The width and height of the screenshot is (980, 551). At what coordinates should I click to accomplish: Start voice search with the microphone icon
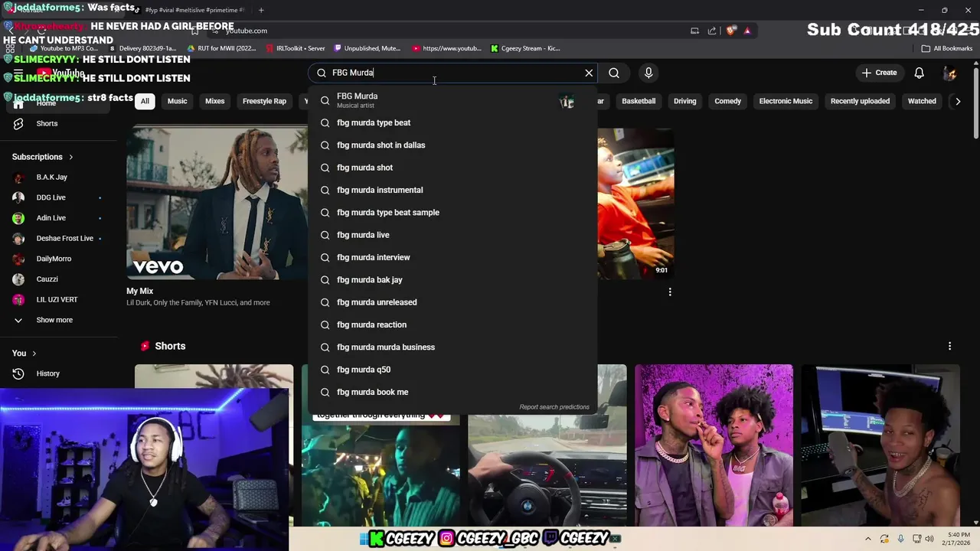coord(648,73)
